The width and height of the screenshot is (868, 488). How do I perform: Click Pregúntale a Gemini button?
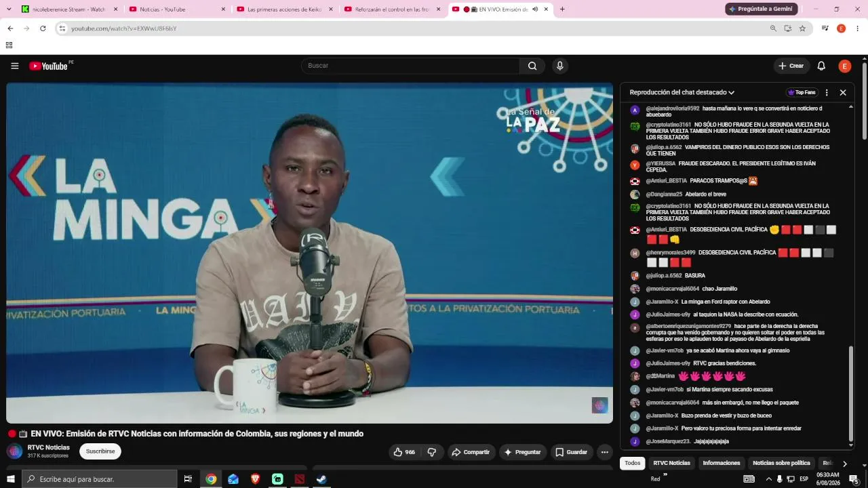click(762, 9)
